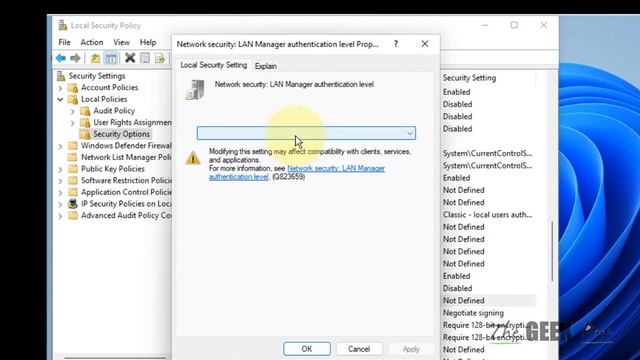This screenshot has height=360, width=640.
Task: Expand Windows Defender Firewall node
Action: tap(60, 146)
